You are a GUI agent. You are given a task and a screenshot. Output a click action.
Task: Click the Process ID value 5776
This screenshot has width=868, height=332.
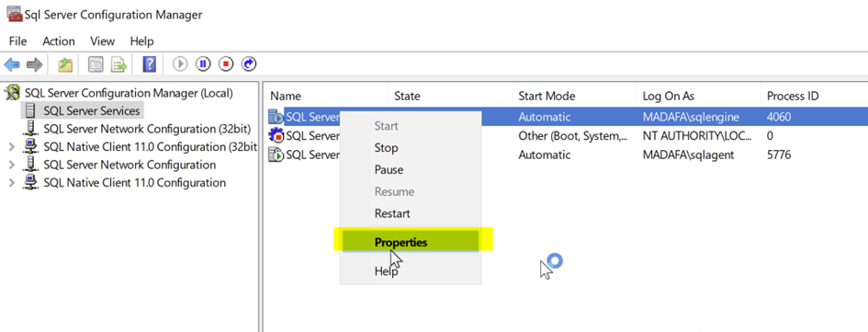coord(779,155)
